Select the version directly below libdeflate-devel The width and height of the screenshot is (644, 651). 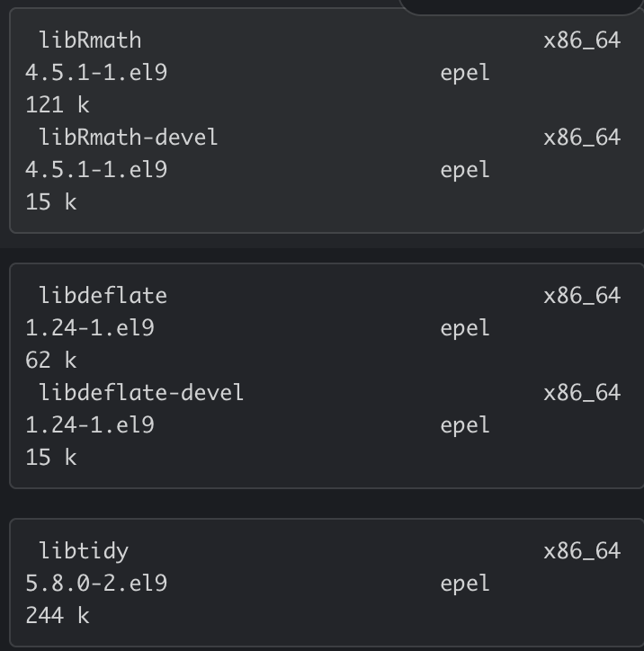point(90,425)
